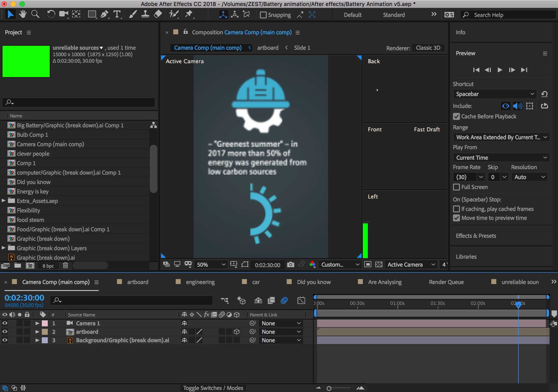The image size is (558, 392).
Task: Select the Type tool in toolbar
Action: pyautogui.click(x=117, y=14)
